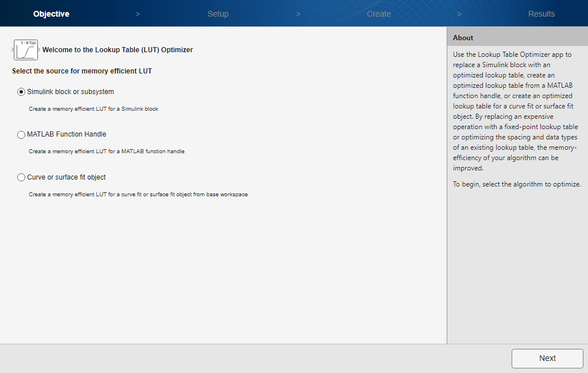Viewport: 588px width, 373px height.
Task: Click the Curve or surface fit object label
Action: click(x=67, y=177)
